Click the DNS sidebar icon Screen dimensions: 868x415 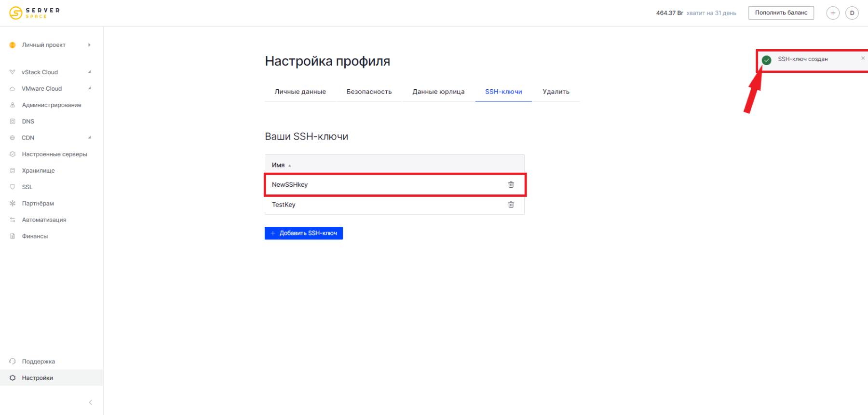(13, 121)
